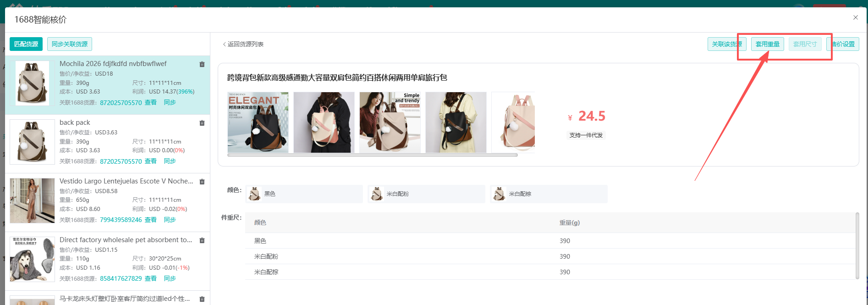Delete the Vestido Largo Lentejuelas row
This screenshot has height=305, width=868.
pos(202,182)
